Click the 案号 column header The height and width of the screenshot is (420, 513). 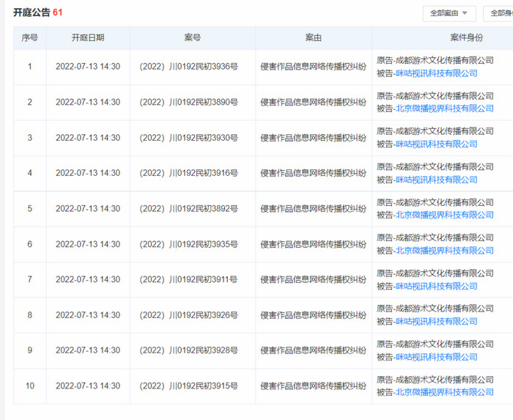click(x=193, y=38)
